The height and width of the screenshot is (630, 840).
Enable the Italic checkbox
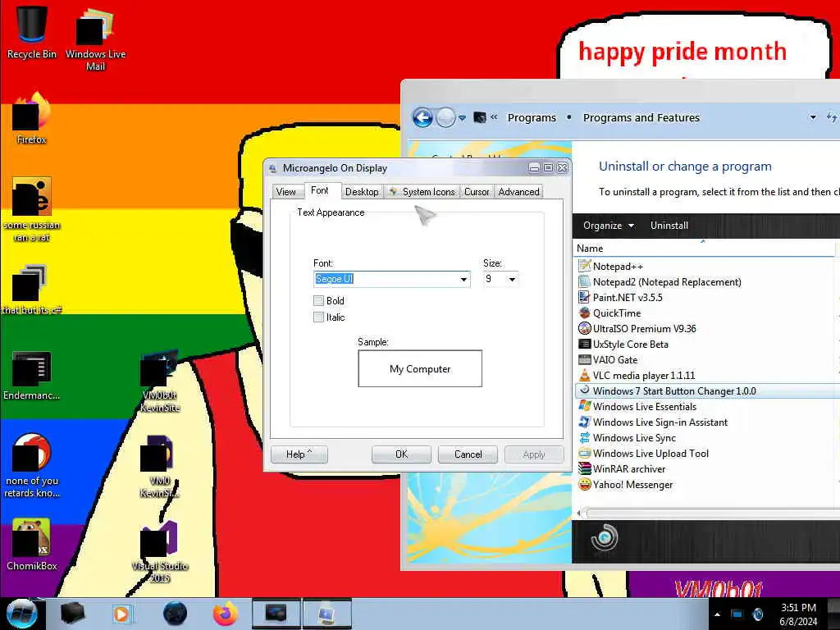coord(319,317)
